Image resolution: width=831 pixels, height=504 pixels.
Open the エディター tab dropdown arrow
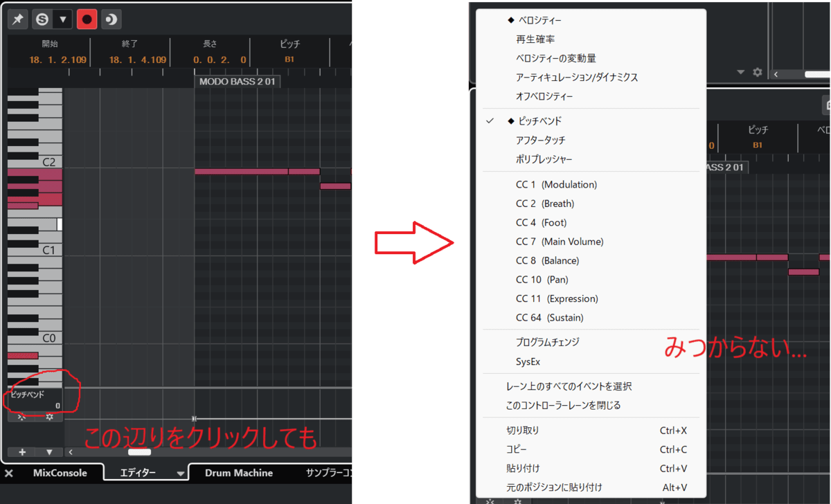(x=181, y=472)
